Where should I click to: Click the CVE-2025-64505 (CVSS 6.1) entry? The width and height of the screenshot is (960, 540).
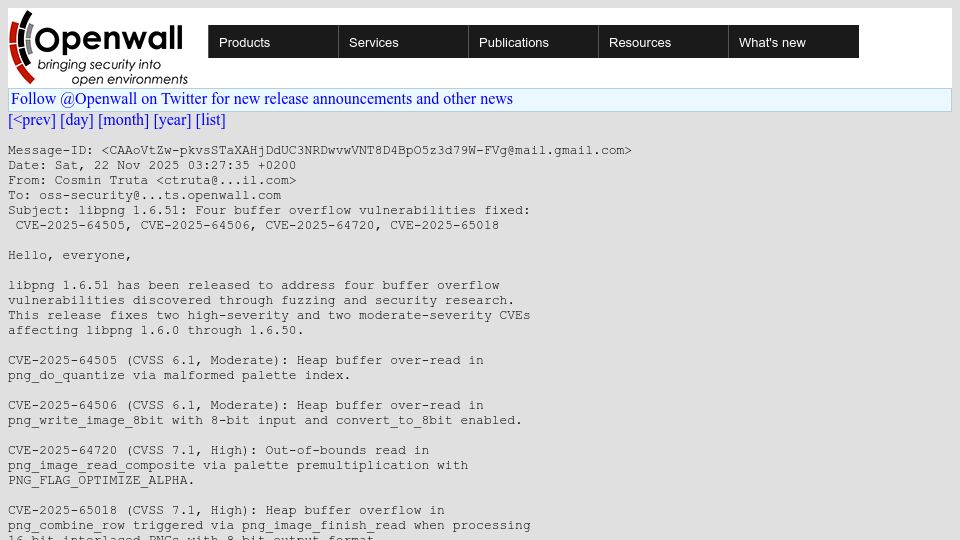(246, 361)
